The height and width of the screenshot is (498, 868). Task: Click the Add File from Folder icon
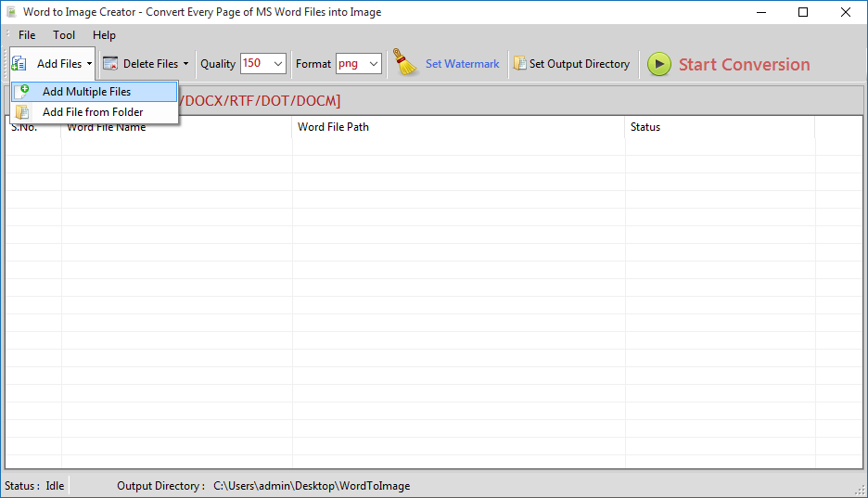point(22,112)
